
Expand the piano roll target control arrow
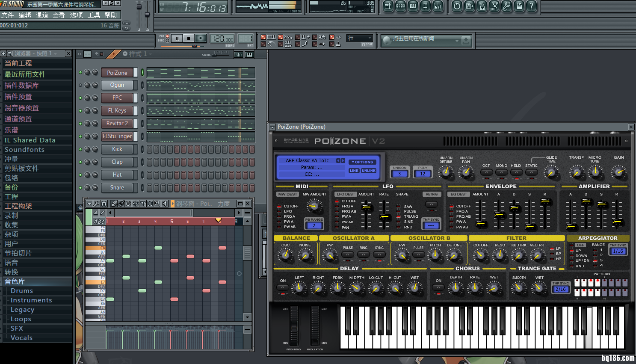point(173,204)
